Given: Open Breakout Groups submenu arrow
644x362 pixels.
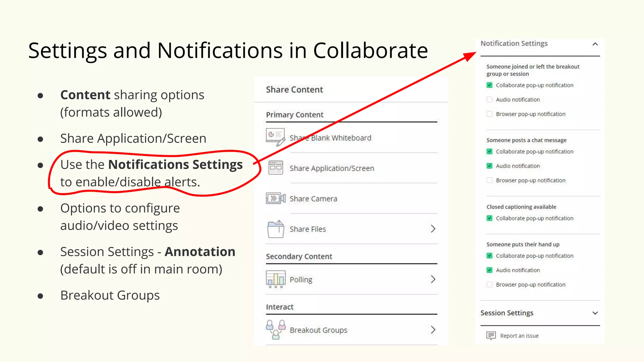Looking at the screenshot, I should pyautogui.click(x=433, y=330).
